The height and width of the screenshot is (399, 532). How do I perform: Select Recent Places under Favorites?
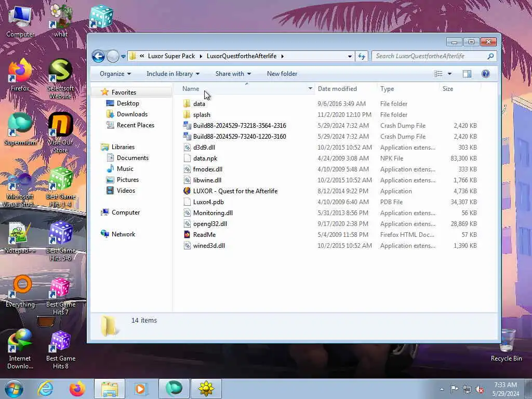click(136, 125)
